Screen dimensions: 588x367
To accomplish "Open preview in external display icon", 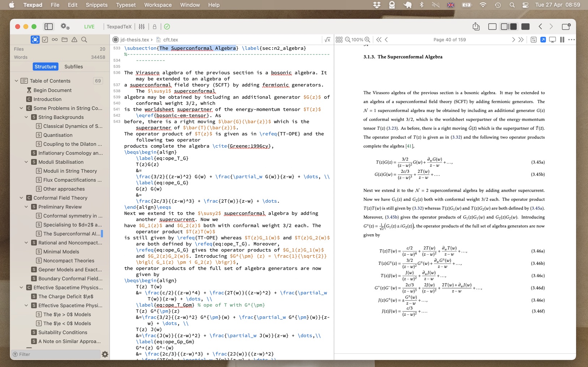I will click(552, 39).
